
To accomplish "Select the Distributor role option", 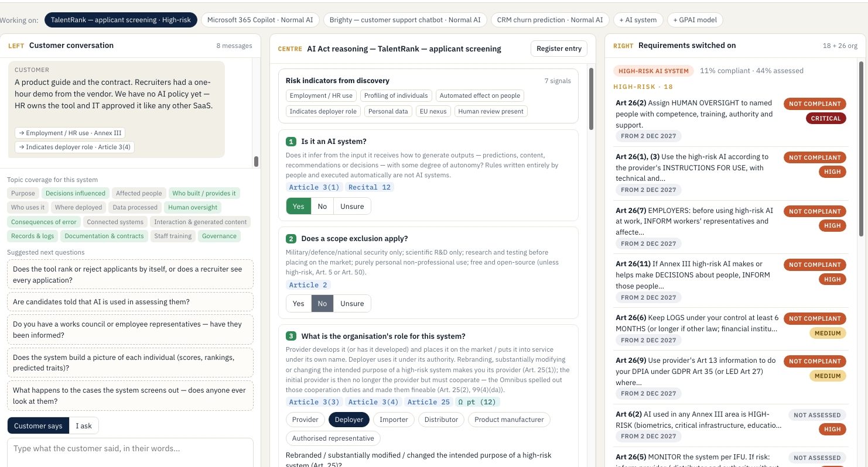I will tap(441, 420).
